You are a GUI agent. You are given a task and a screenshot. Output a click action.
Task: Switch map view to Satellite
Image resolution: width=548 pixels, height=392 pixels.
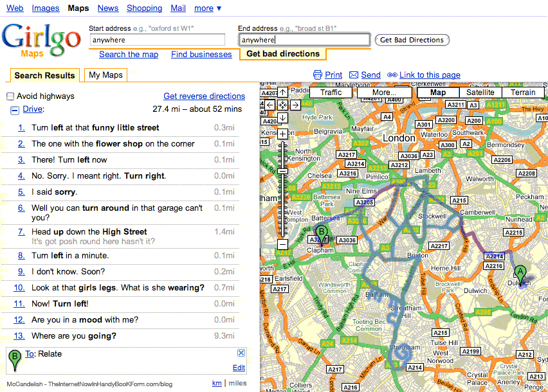(480, 93)
